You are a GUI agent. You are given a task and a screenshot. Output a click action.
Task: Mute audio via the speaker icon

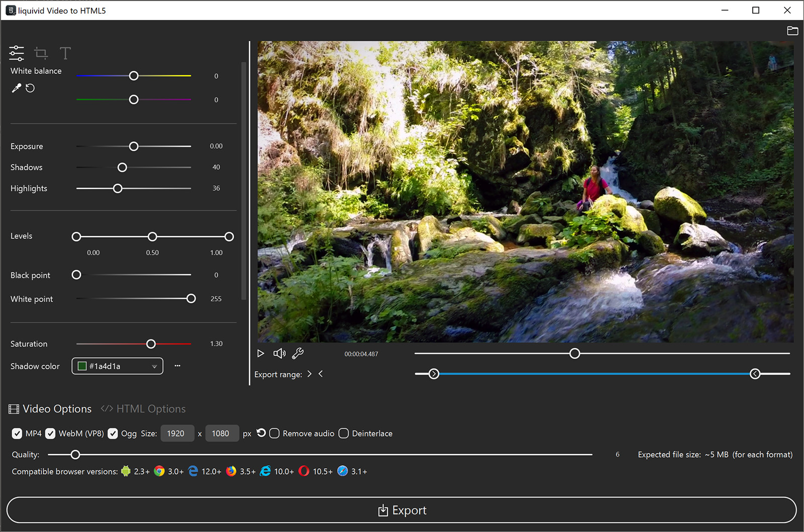279,353
